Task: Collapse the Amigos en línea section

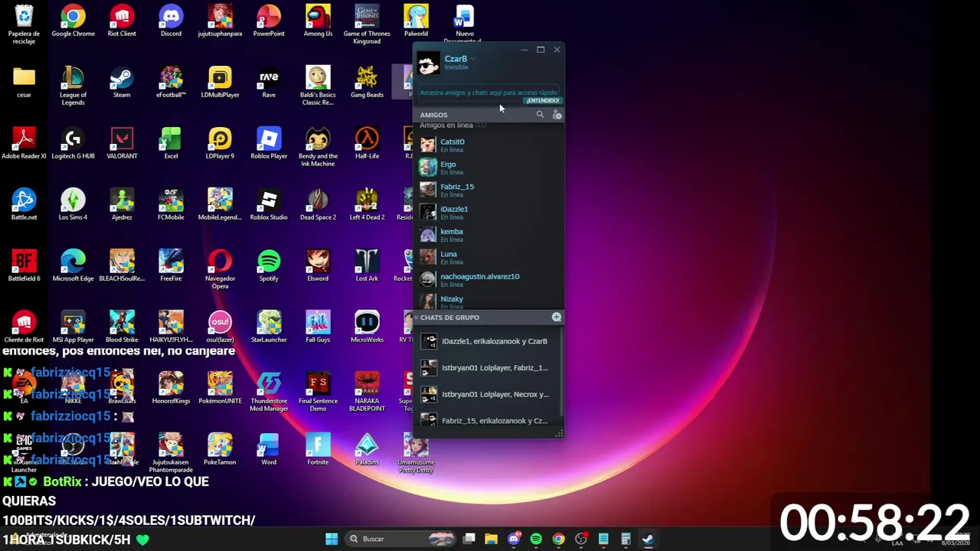Action: point(452,125)
